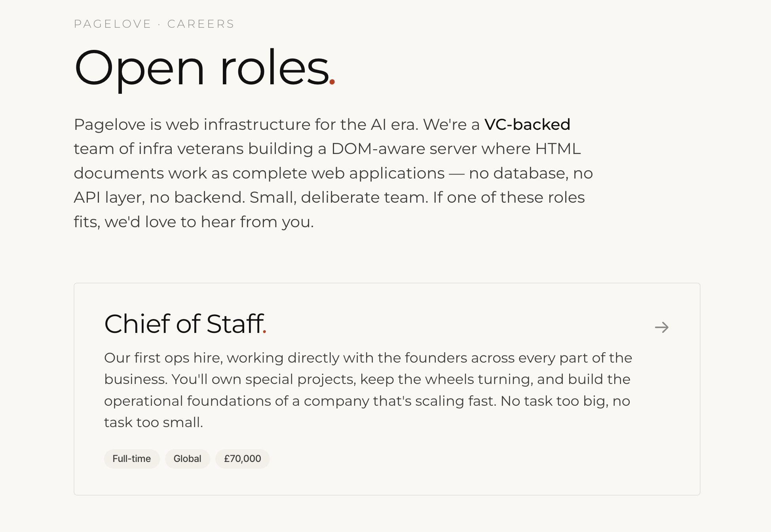Click 'we'd love to hear from you' text
Screen dimensions: 771x532
[209, 222]
